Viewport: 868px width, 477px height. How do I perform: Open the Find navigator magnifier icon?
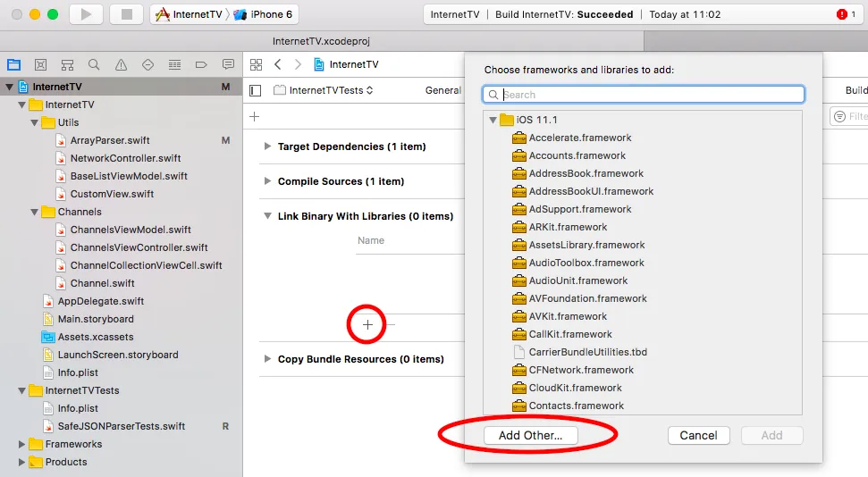(x=94, y=64)
